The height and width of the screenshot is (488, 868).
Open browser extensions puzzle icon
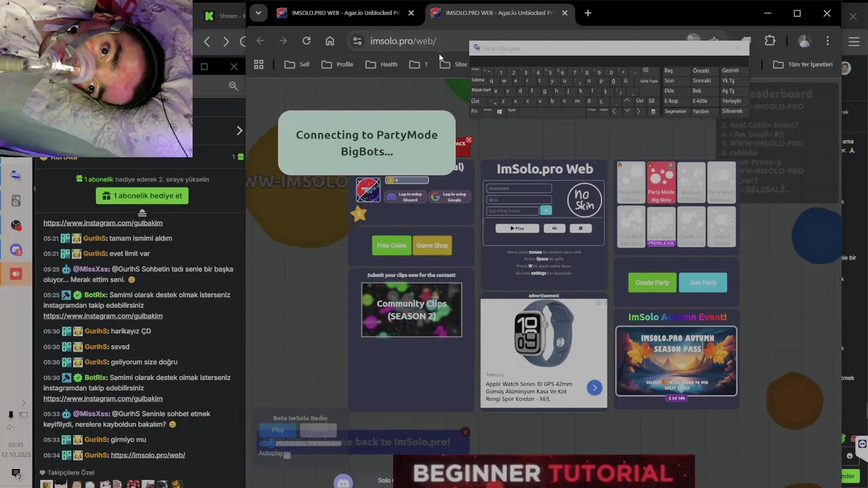770,41
